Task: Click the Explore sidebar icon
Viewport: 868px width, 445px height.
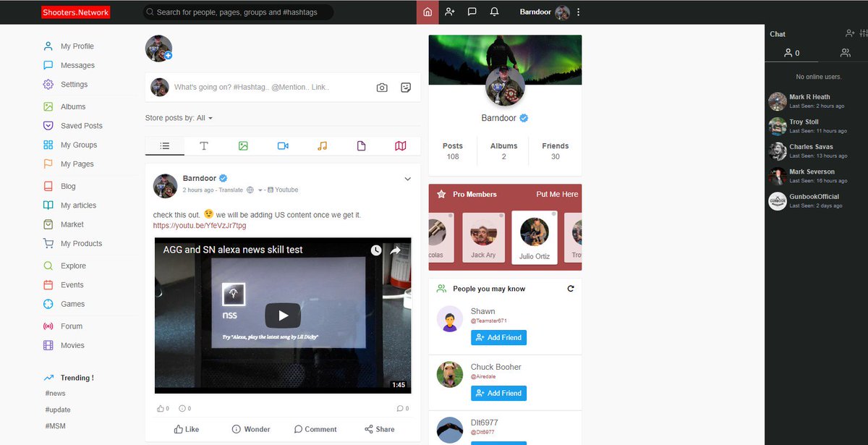Action: [x=48, y=266]
